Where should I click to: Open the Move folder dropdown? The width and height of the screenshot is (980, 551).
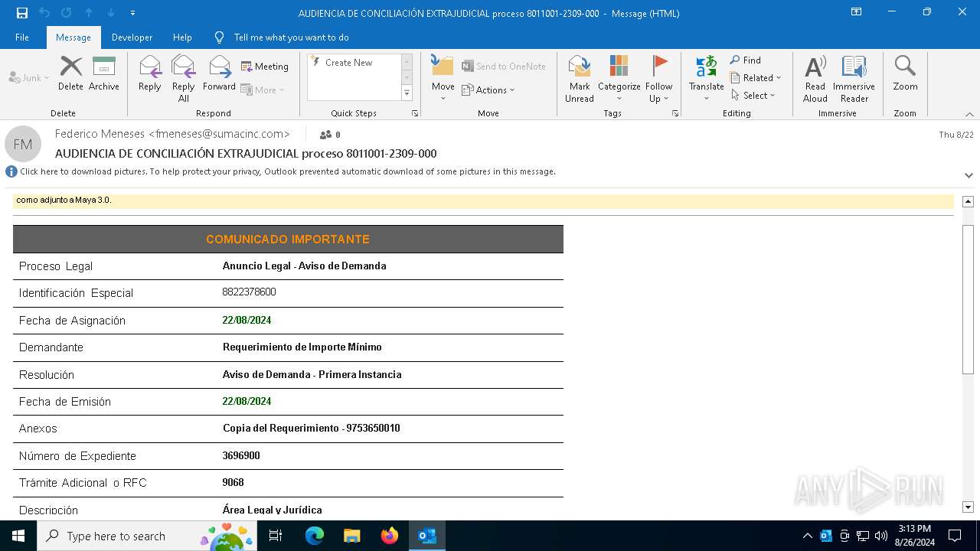(x=443, y=78)
